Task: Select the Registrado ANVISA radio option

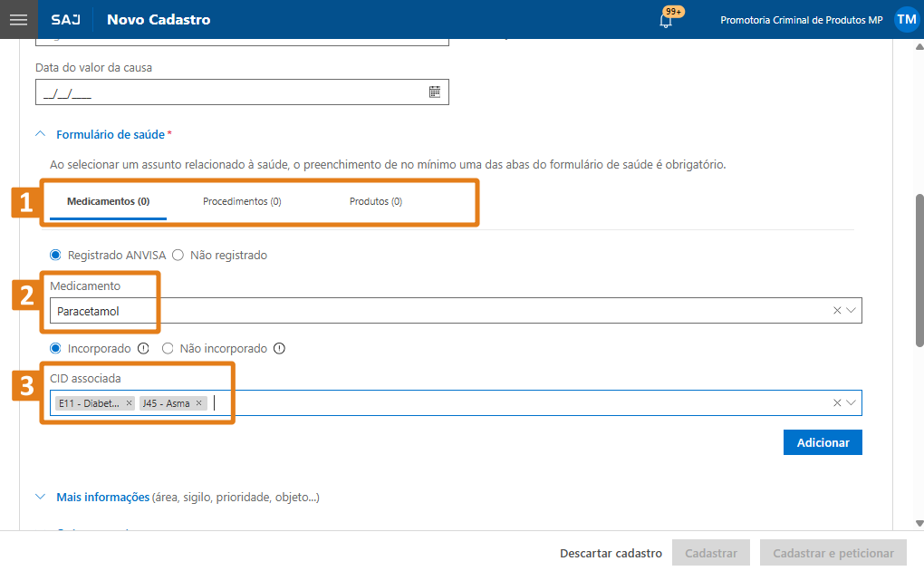Action: (55, 255)
